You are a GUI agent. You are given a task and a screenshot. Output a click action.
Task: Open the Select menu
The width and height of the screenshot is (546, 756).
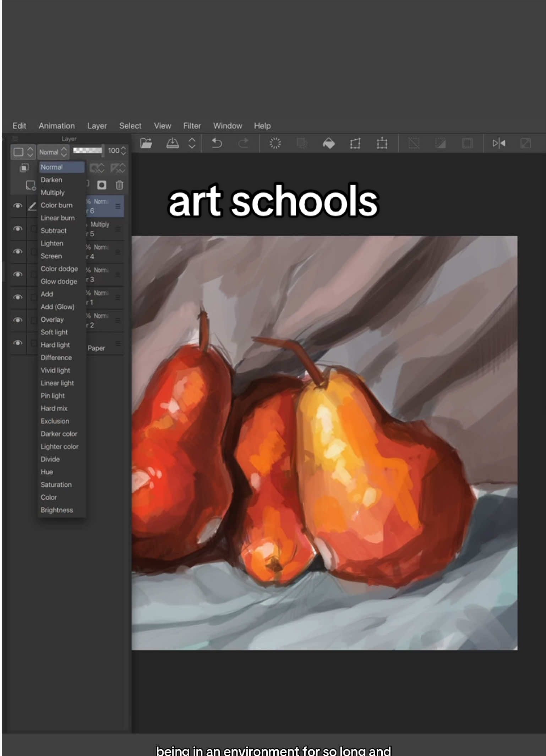click(x=130, y=126)
